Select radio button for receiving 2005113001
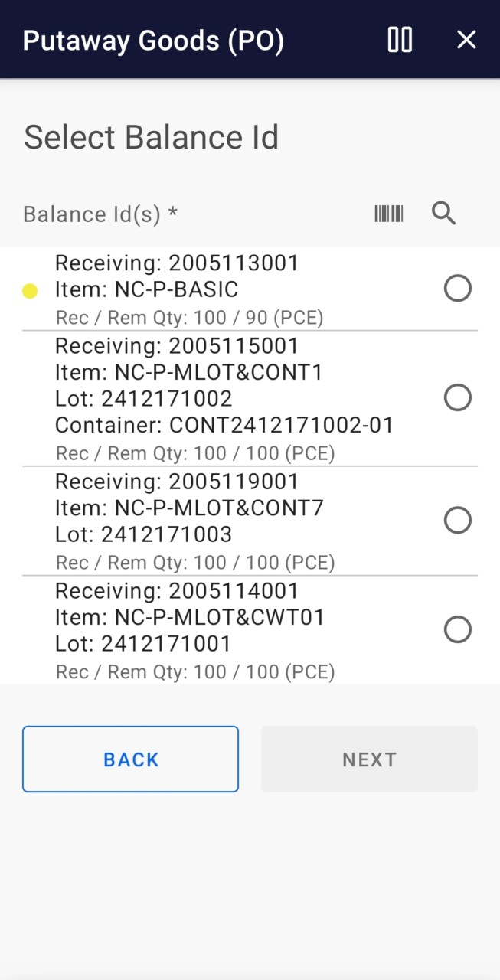The image size is (500, 980). [x=458, y=289]
